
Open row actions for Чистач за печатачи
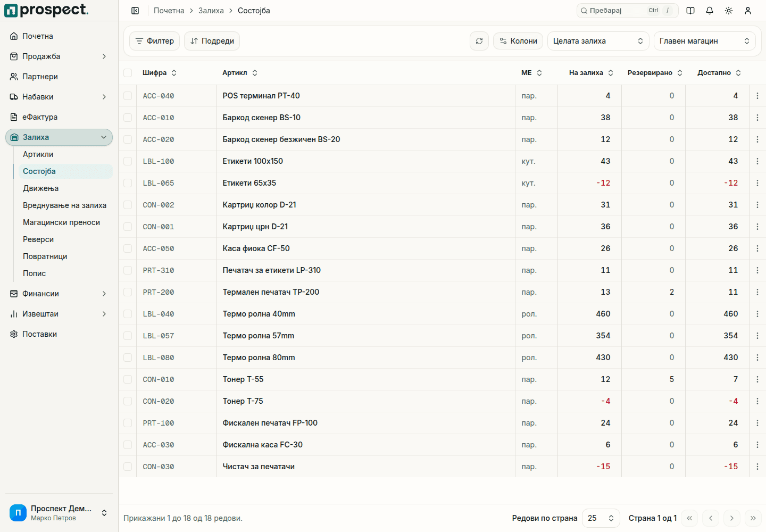click(757, 467)
